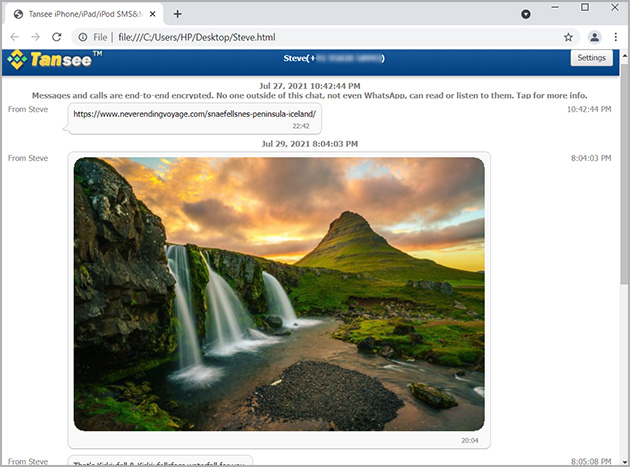Open the Tansee Settings button

click(591, 58)
